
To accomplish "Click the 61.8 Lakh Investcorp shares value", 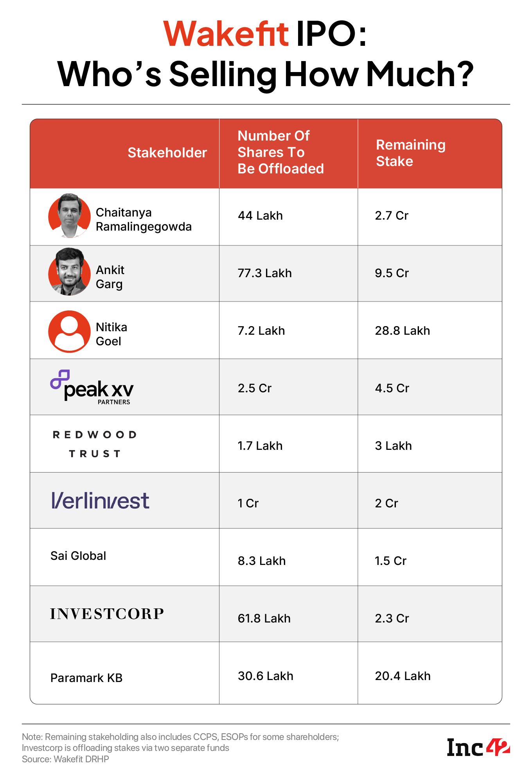I will [x=264, y=618].
